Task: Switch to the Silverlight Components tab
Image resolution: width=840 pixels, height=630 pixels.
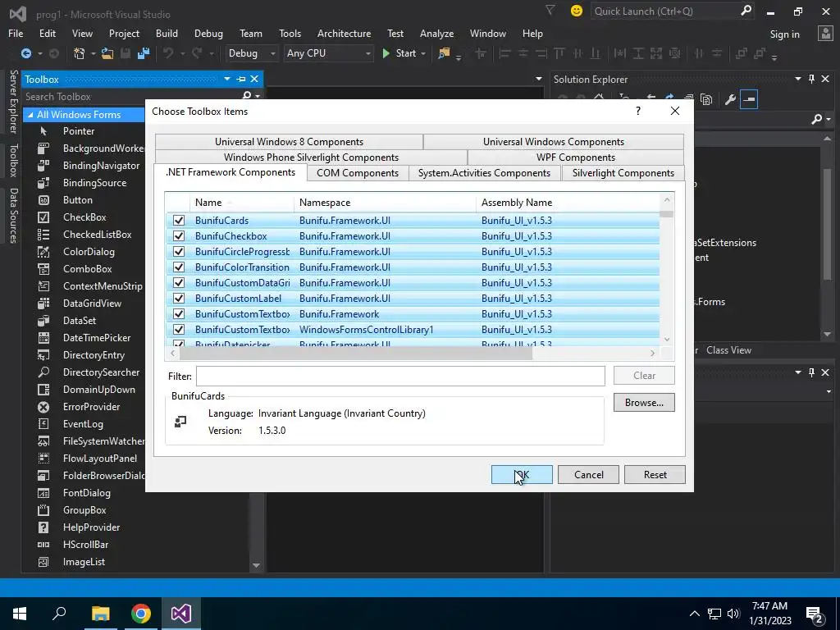Action: [623, 172]
